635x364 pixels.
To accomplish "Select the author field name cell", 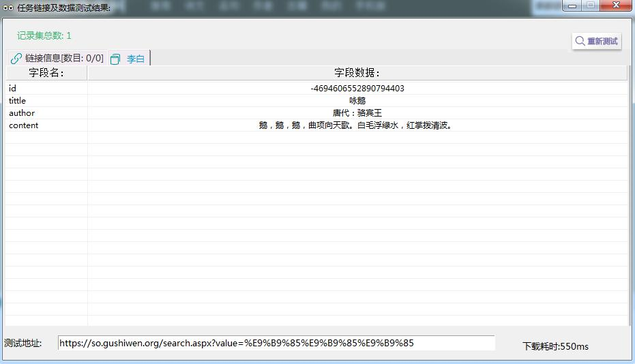I will click(46, 113).
